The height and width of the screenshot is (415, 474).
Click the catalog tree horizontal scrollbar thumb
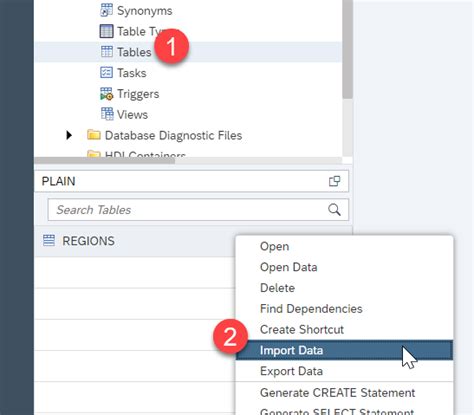point(105,160)
